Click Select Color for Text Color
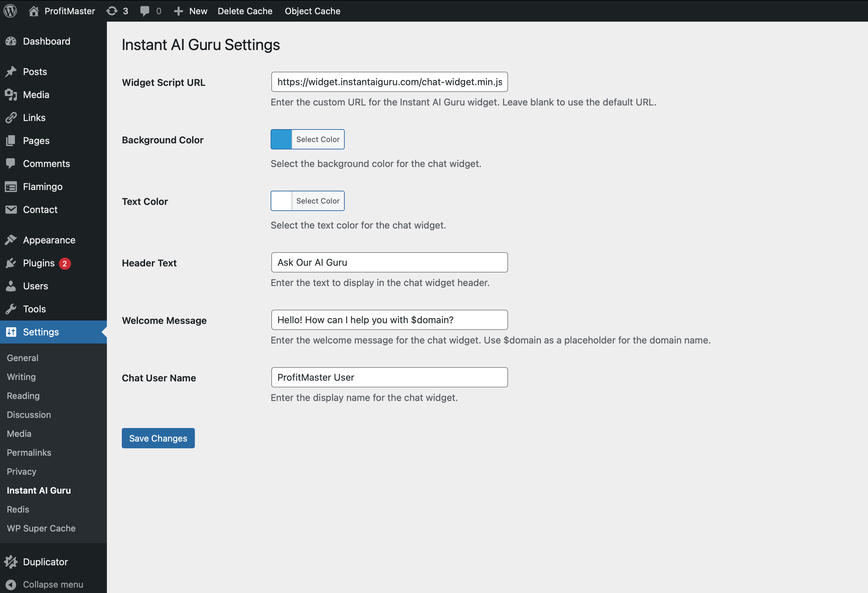 318,201
